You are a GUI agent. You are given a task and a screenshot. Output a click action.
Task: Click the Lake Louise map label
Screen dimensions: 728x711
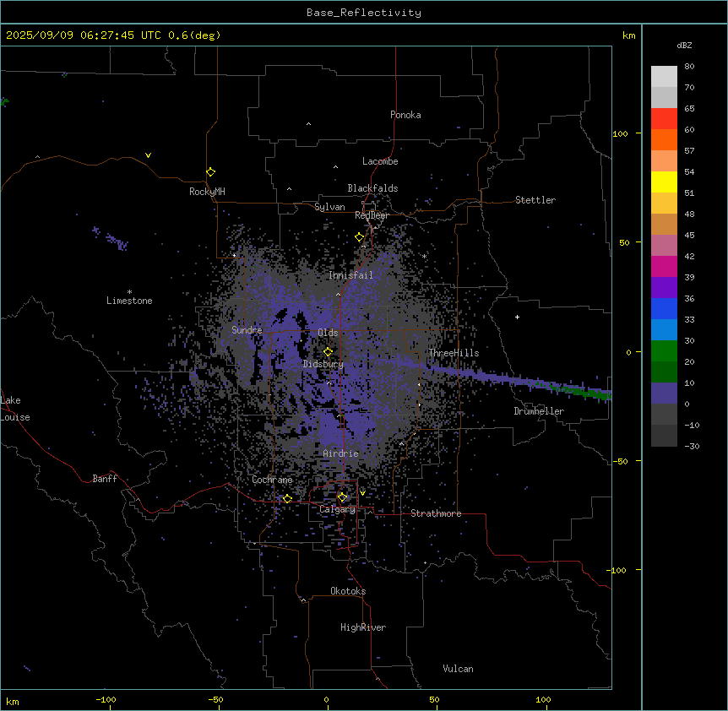(15, 409)
